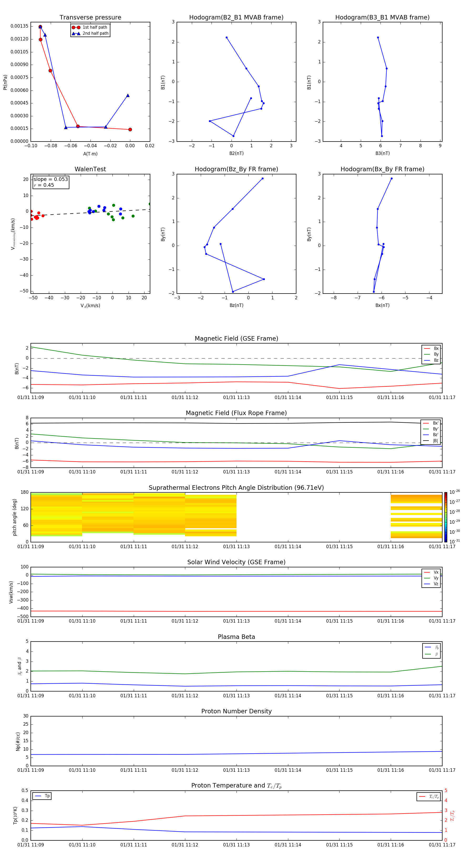Click the 'Pt(nPa)' axis label
This screenshot has height=868, width=473.
(5, 82)
